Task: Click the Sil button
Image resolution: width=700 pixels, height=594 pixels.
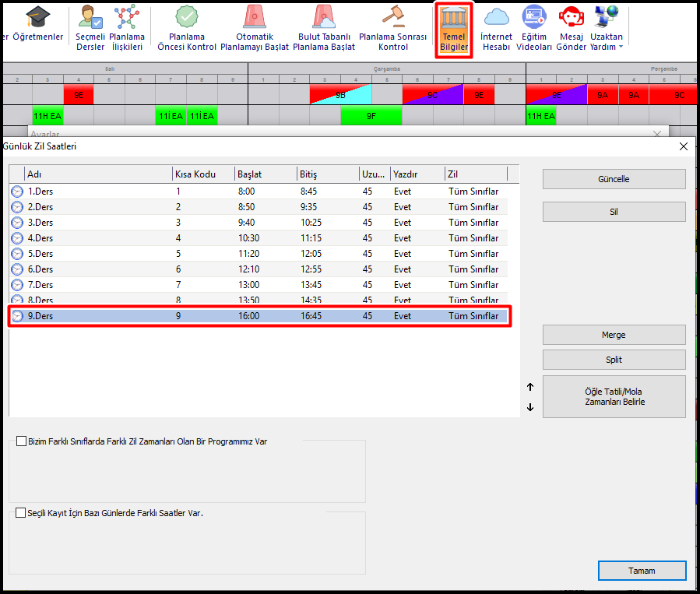Action: tap(614, 212)
